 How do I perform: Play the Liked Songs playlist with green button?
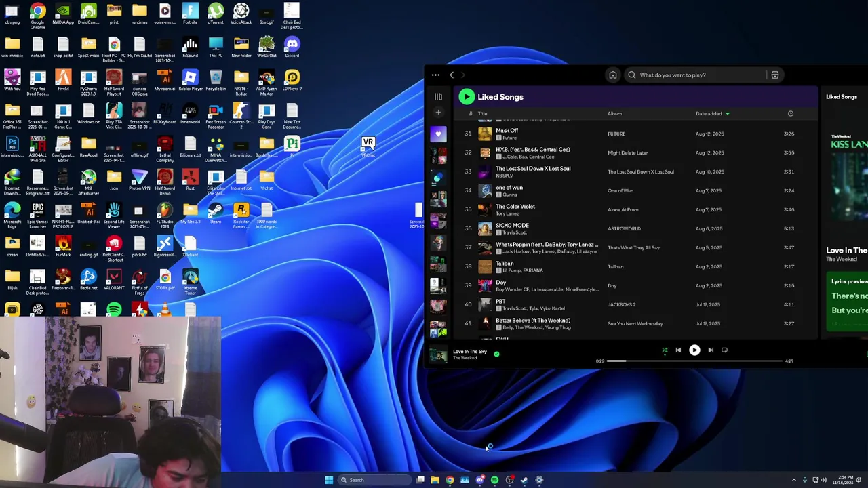point(466,97)
